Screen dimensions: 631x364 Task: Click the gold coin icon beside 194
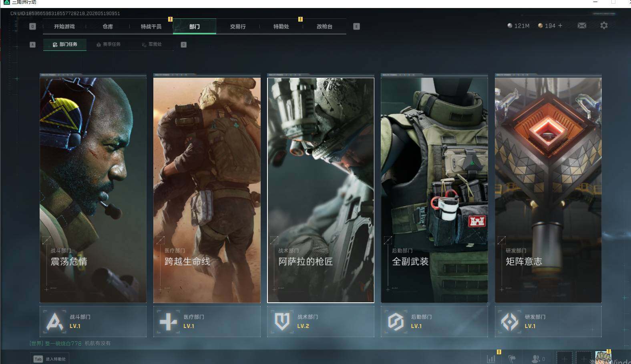(541, 26)
